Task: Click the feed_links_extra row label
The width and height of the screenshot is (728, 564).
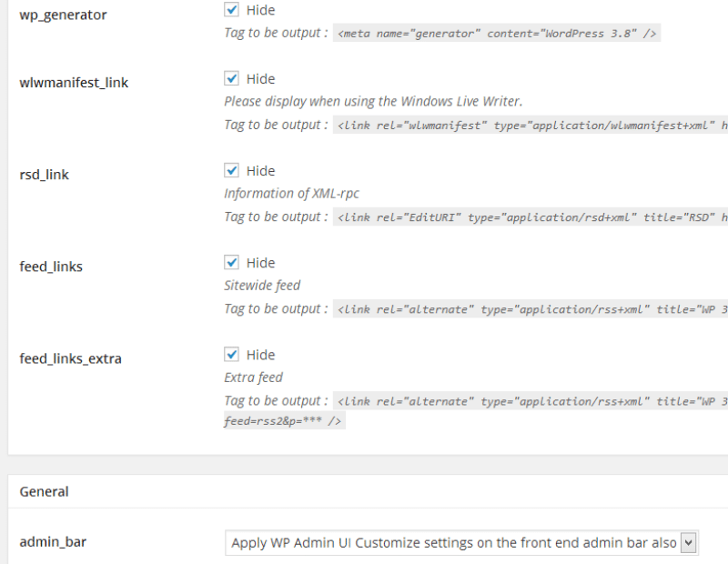Action: point(70,358)
